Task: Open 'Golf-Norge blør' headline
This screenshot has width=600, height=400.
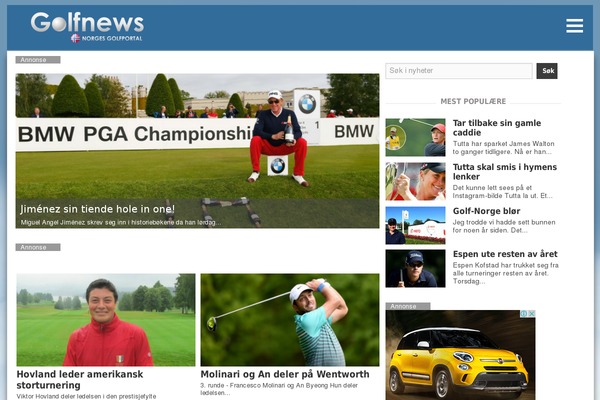Action: tap(486, 211)
